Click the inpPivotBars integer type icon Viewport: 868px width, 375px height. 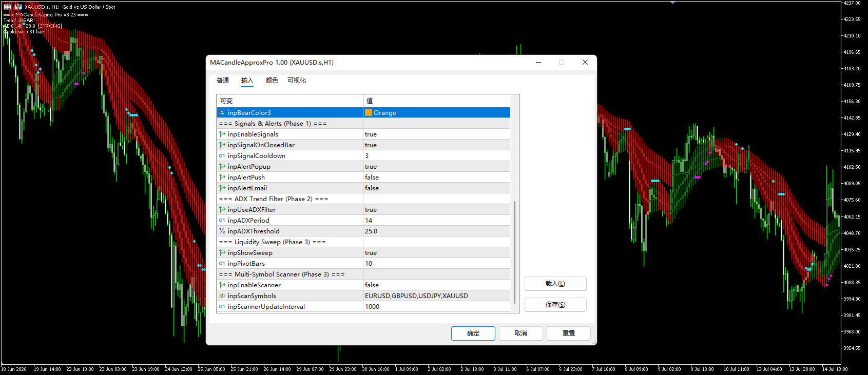tap(222, 264)
